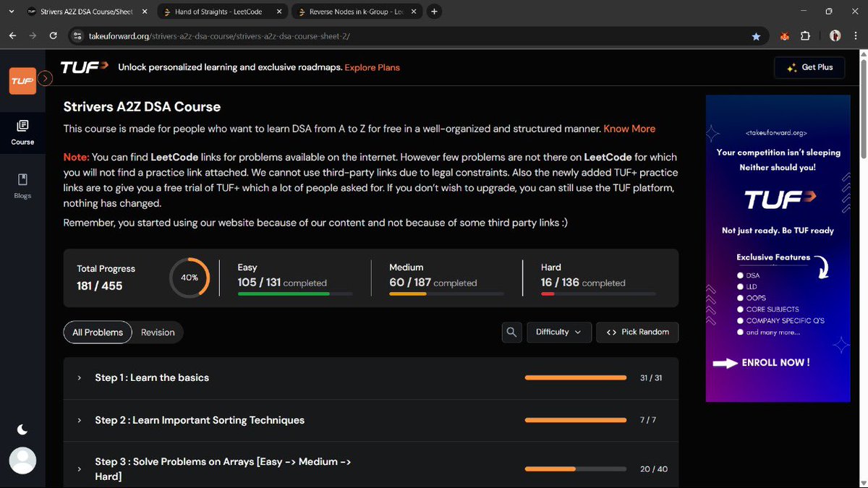Click the 31 / 31 count for Step 1
Image resolution: width=868 pixels, height=488 pixels.
[x=651, y=378]
